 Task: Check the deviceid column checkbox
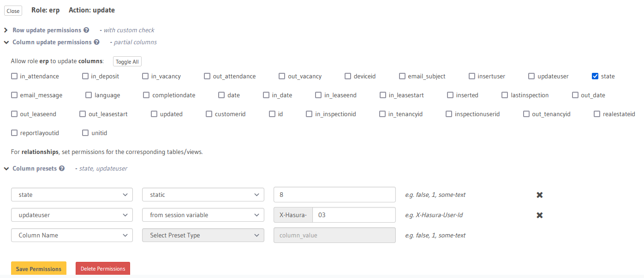[x=348, y=76]
